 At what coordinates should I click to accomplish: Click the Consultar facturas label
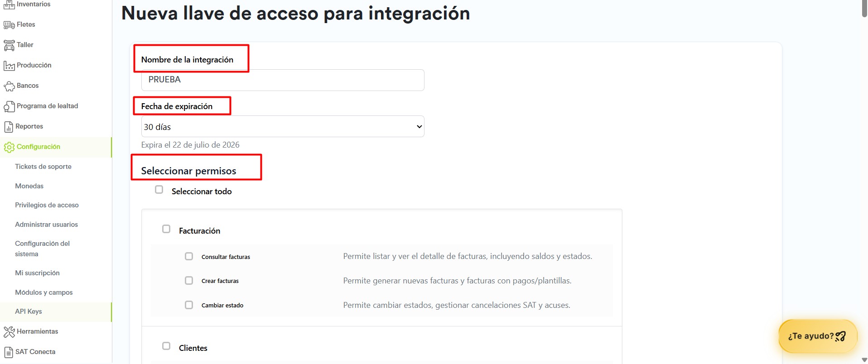click(x=226, y=257)
